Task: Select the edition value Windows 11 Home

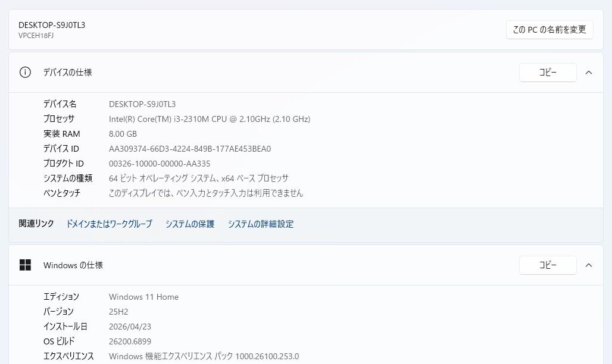Action: [x=143, y=297]
